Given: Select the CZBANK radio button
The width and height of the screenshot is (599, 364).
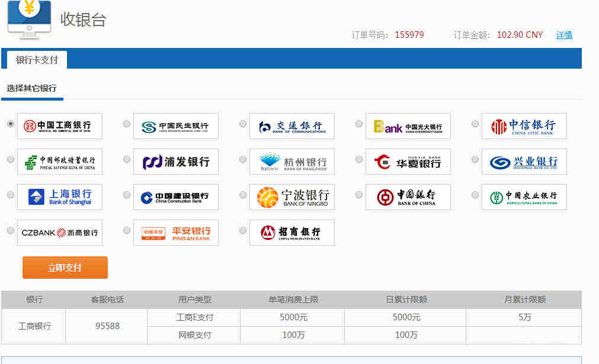Looking at the screenshot, I should click(11, 230).
